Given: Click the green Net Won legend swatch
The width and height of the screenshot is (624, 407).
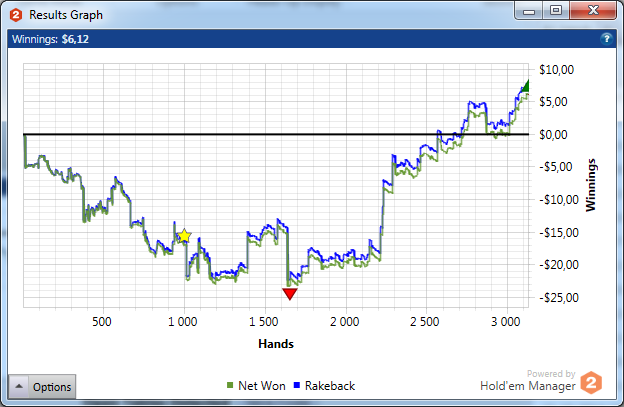Looking at the screenshot, I should tap(230, 385).
